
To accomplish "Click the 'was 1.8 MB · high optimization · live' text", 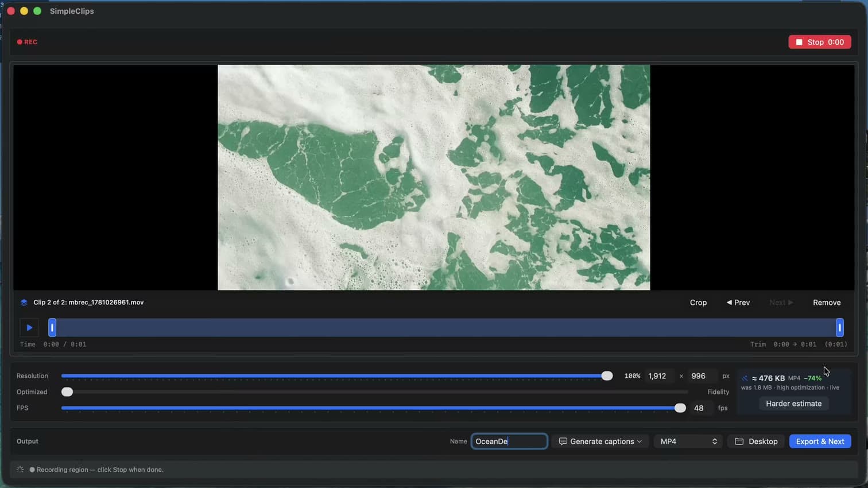I will point(790,388).
